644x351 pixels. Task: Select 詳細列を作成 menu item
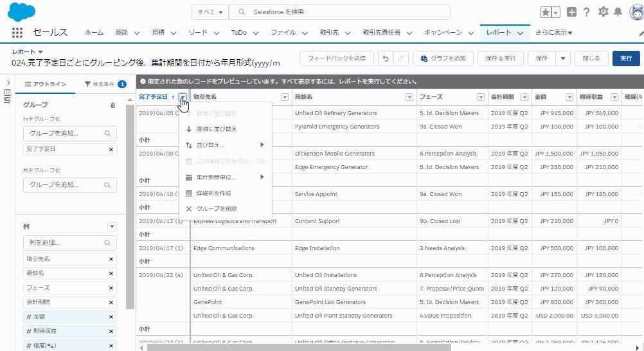point(226,193)
